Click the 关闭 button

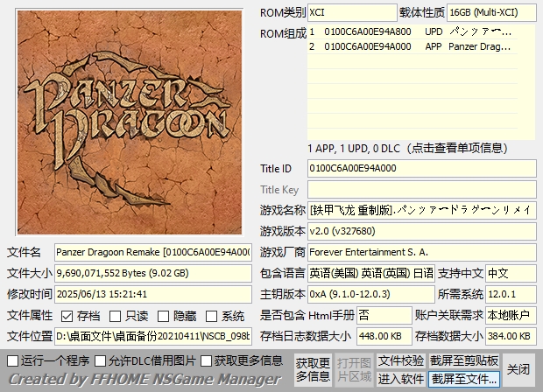[x=518, y=369]
